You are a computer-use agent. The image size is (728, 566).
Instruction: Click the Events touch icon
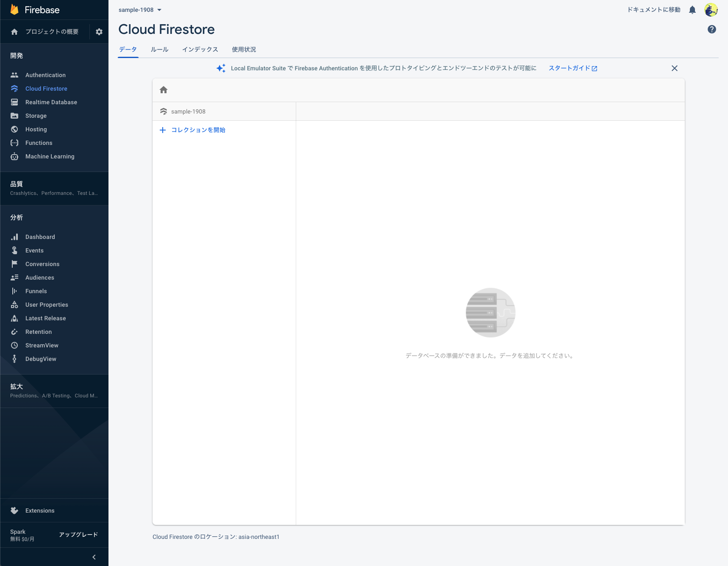pos(14,250)
